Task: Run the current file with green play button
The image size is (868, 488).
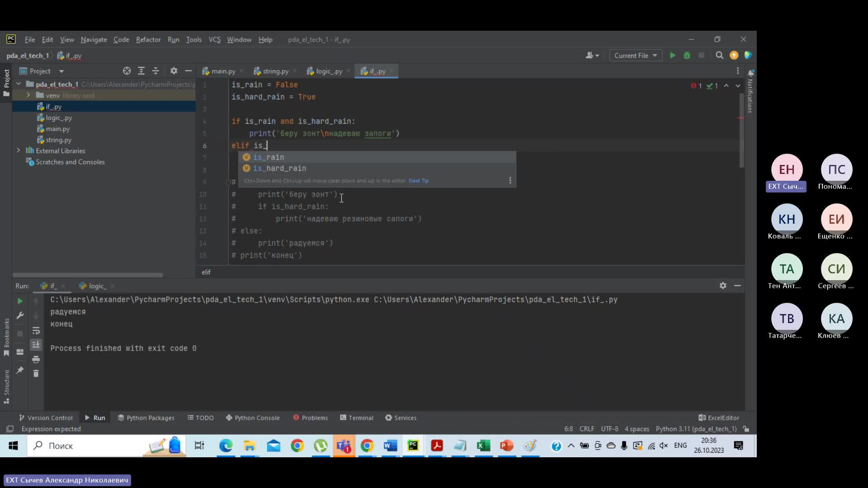Action: 673,55
